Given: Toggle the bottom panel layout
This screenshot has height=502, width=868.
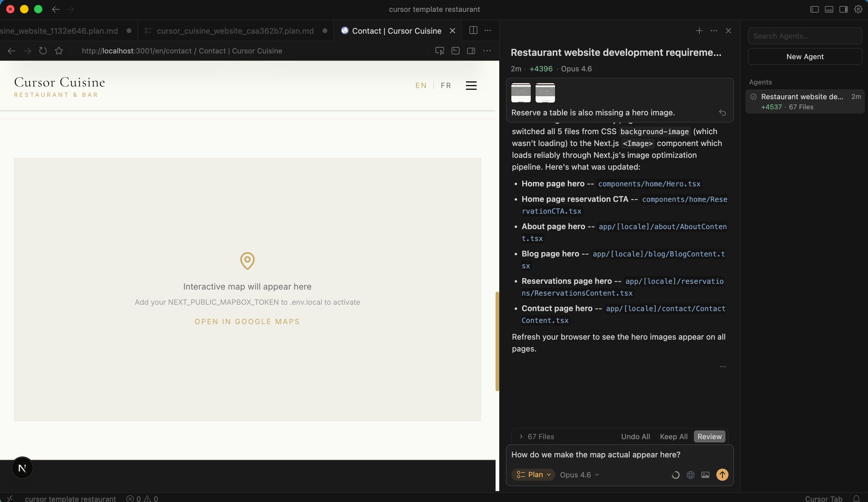Looking at the screenshot, I should 829,9.
